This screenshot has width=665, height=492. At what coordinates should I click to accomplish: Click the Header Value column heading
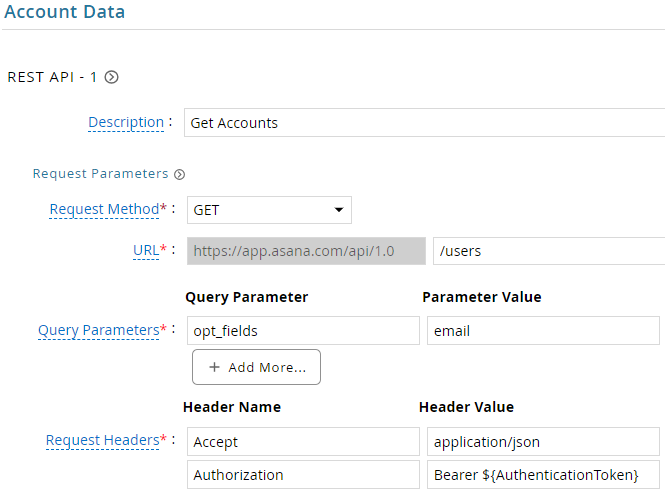467,407
